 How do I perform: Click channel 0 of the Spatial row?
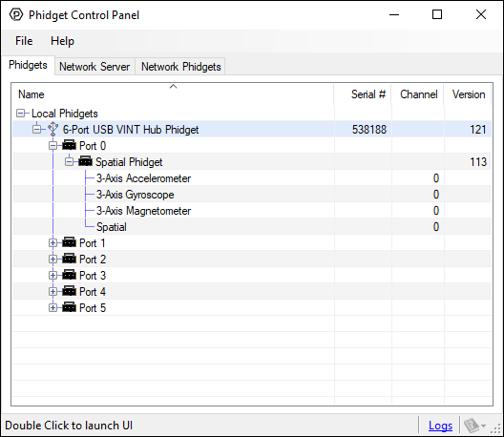point(436,226)
